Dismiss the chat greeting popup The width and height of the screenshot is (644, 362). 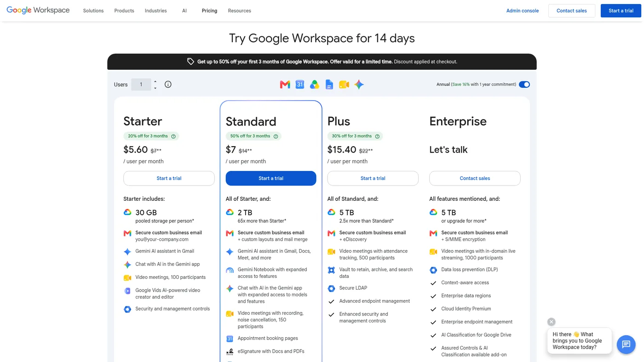[x=552, y=322]
